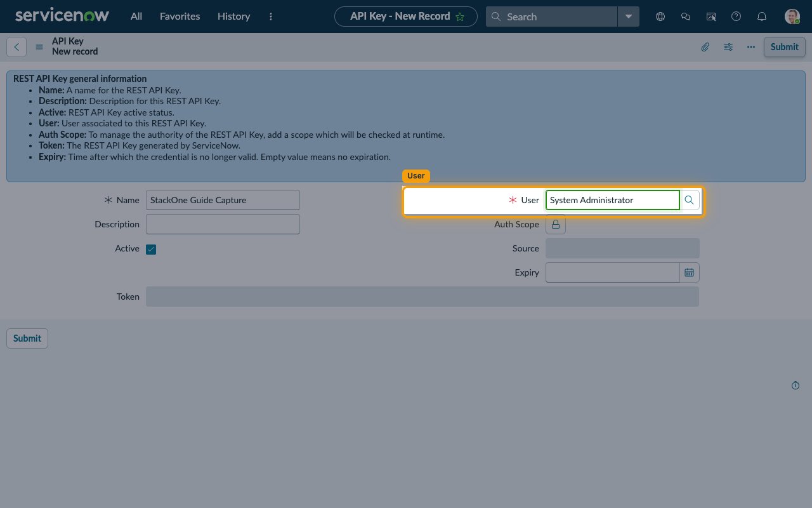812x508 pixels.
Task: Open the notifications bell
Action: 763,17
